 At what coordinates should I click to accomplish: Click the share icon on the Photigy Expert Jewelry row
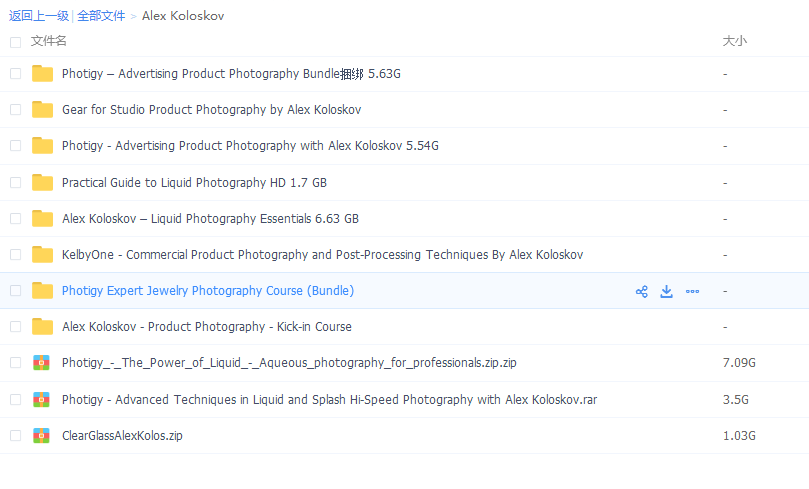click(641, 291)
